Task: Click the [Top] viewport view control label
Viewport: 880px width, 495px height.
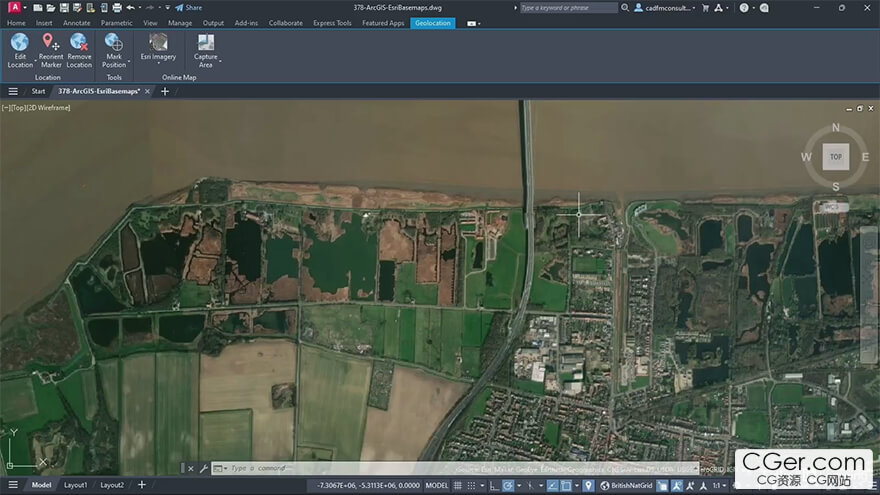Action: point(19,108)
